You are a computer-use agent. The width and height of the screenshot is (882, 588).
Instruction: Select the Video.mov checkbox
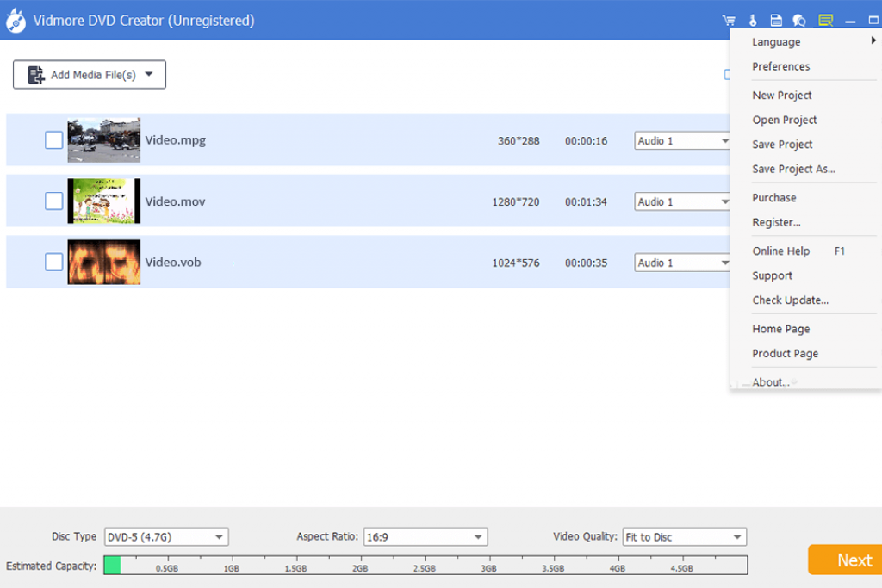tap(53, 201)
